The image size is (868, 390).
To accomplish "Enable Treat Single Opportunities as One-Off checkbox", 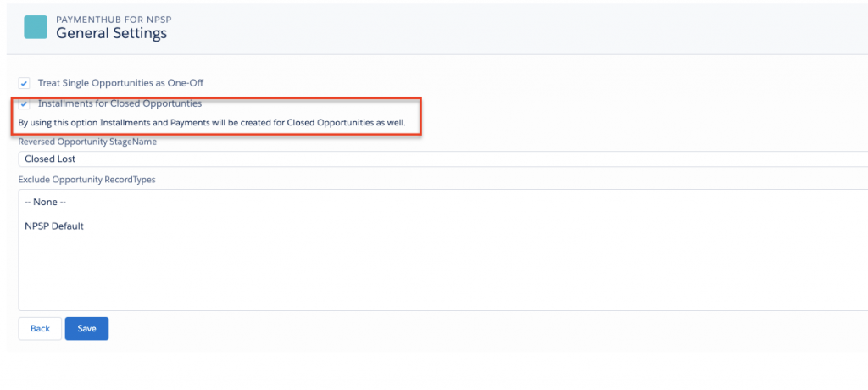I will click(25, 83).
